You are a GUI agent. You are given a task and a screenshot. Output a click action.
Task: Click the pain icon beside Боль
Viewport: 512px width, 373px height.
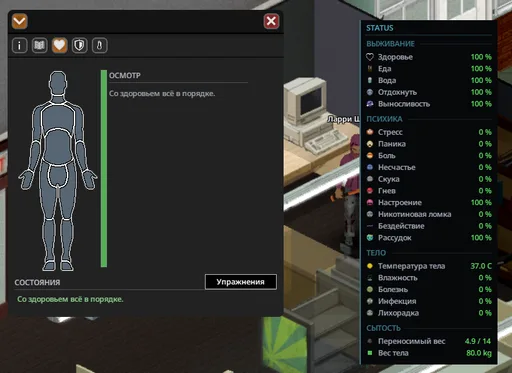click(370, 156)
